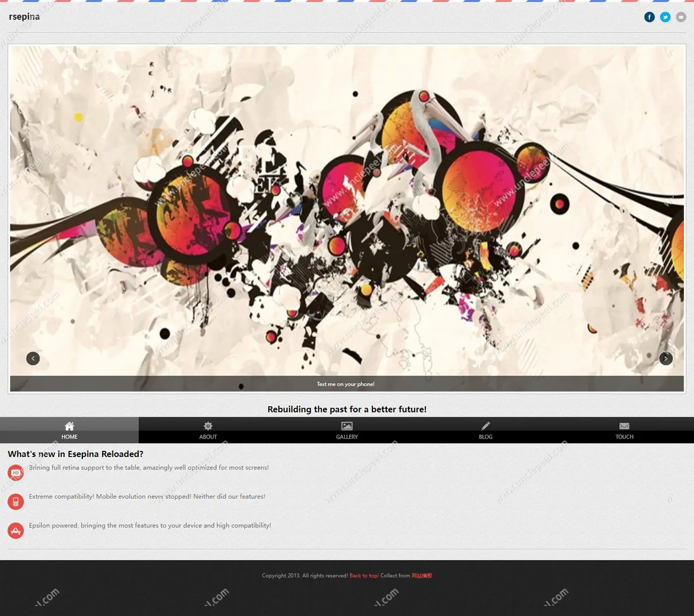Viewport: 694px width, 616px height.
Task: Click 'Rebuilding the past for a better future!' heading
Action: pyautogui.click(x=347, y=409)
